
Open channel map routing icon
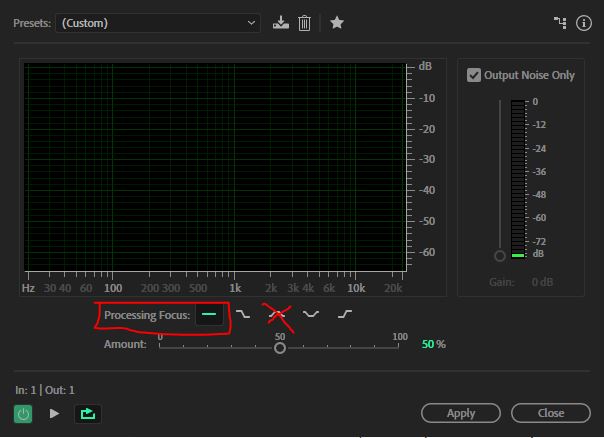[560, 23]
